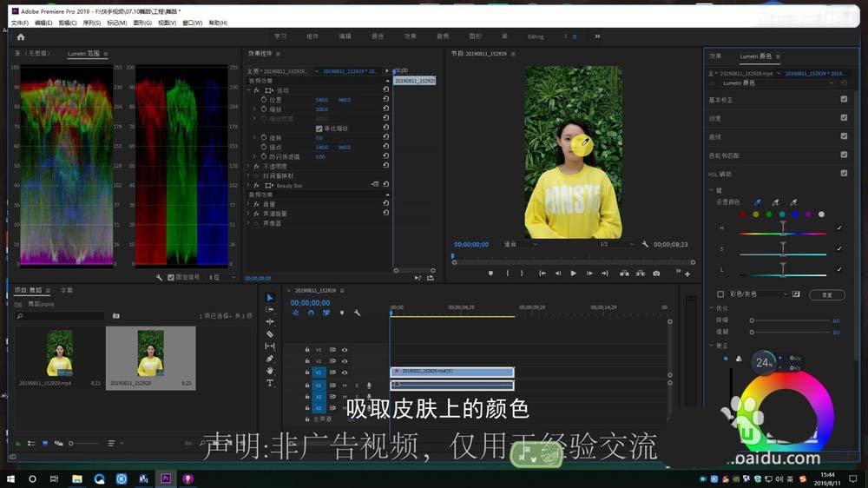Toggle the 等比缩放 uniform scale checkbox
Image resolution: width=868 pixels, height=488 pixels.
319,129
